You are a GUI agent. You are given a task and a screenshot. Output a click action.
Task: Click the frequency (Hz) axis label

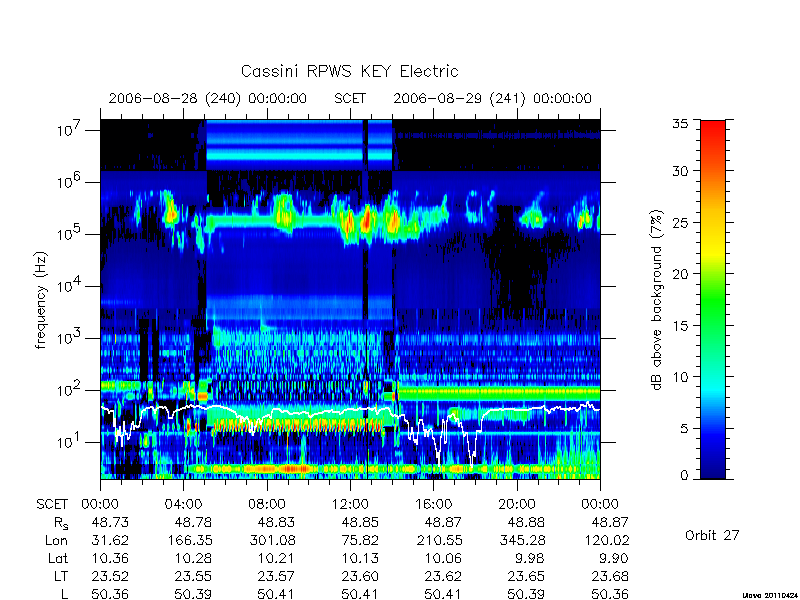pyautogui.click(x=41, y=300)
